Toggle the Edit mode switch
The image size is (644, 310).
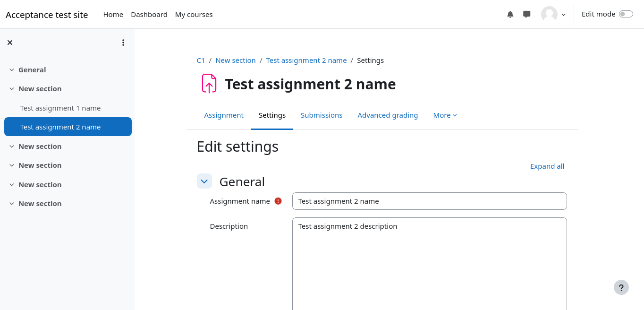tap(626, 14)
